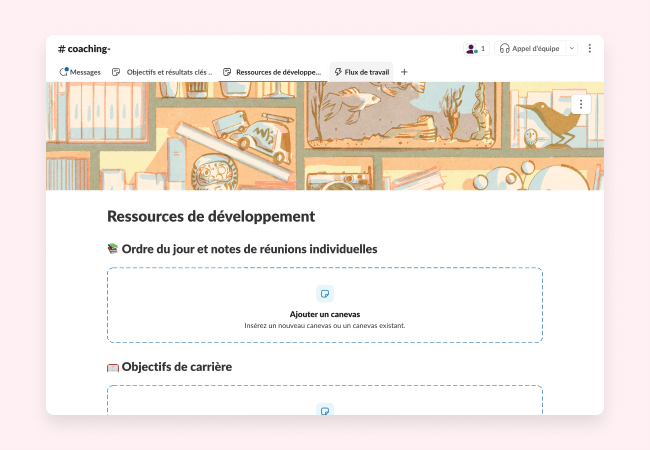Screen dimensions: 650x450
Task: Click the Ressources de développement page title
Action: 211,216
